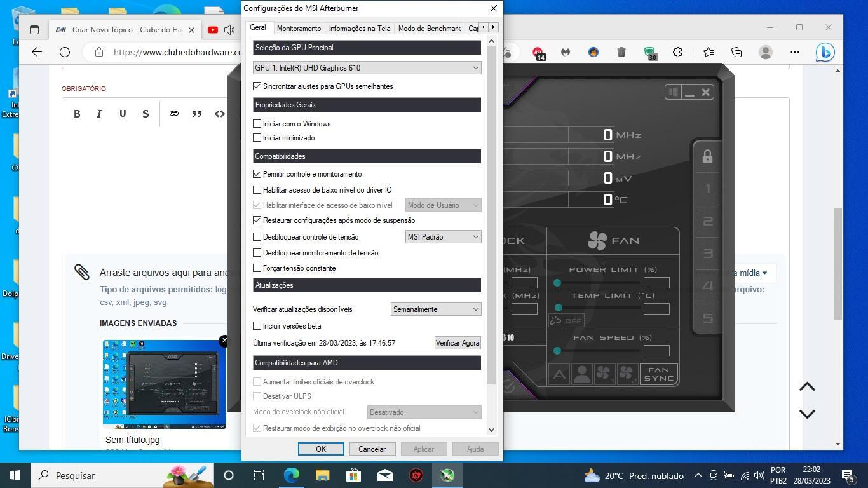Select fan 2 icon in Afterburner
The width and height of the screenshot is (868, 488).
[627, 374]
